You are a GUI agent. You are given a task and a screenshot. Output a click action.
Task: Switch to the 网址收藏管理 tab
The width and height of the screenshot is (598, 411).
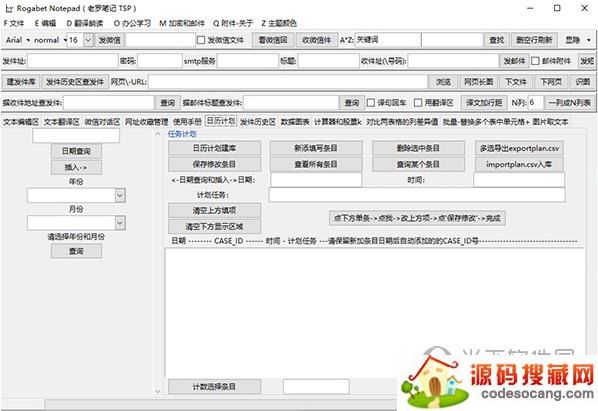point(146,122)
